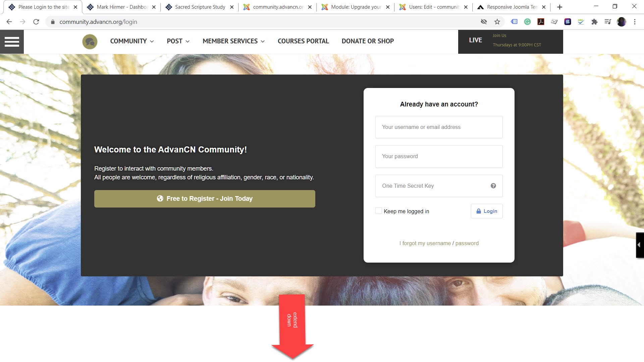Screen dimensions: 644x362
Task: Close the Users: Edit tab
Action: (x=466, y=7)
